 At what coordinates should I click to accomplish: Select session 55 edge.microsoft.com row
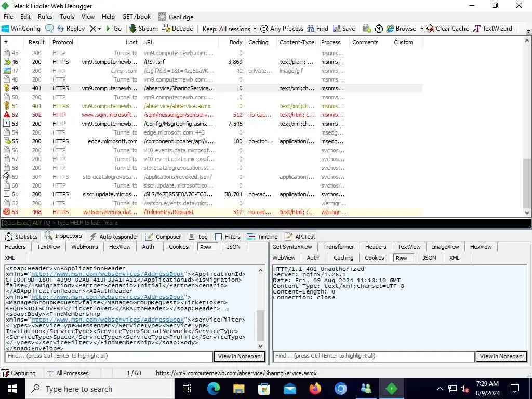pos(212,141)
